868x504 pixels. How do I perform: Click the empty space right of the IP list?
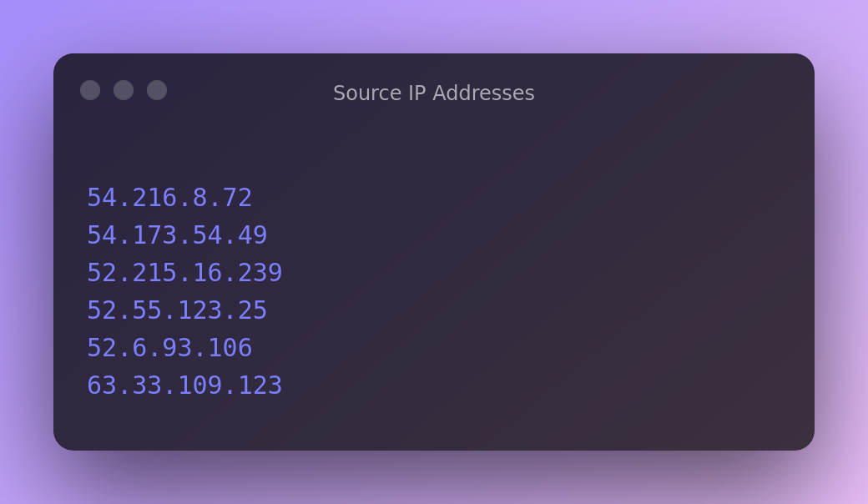(542, 292)
